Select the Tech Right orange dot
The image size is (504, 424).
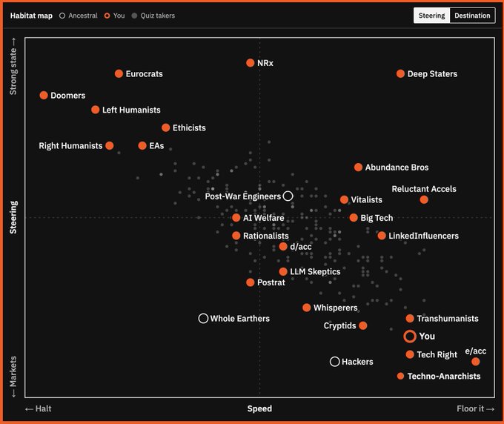409,354
